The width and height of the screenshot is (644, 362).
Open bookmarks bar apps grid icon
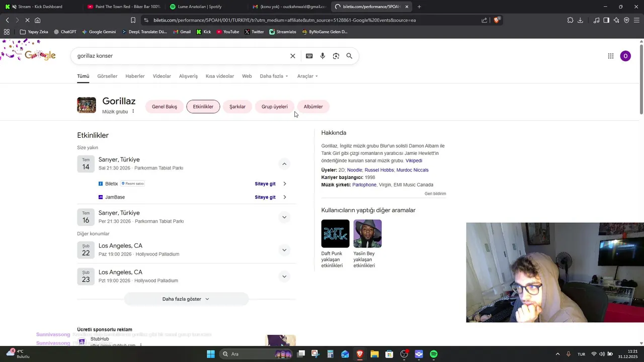coord(7,32)
